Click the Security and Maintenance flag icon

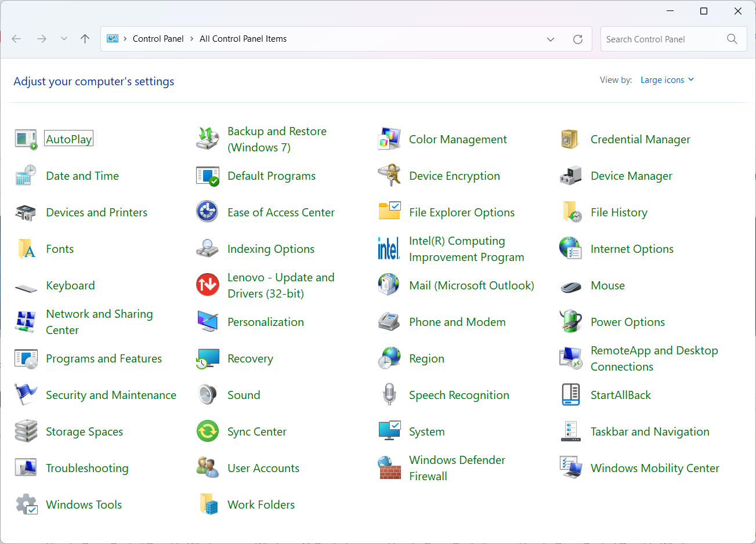tap(26, 395)
